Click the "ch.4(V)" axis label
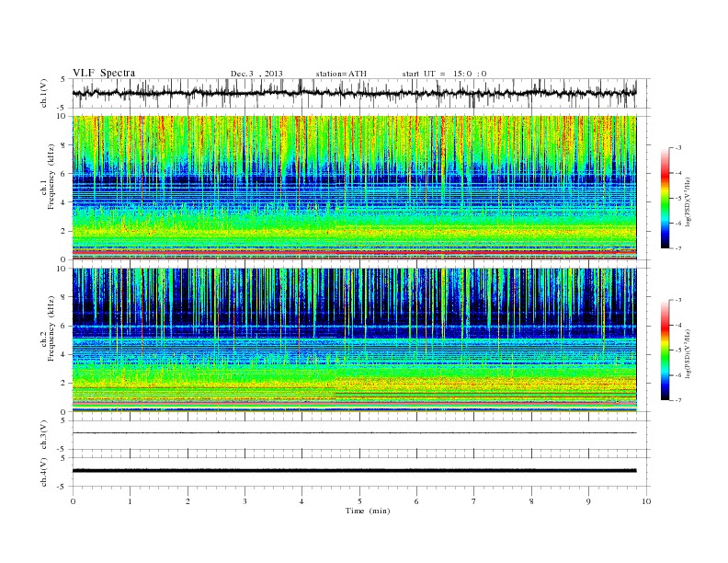 44,472
